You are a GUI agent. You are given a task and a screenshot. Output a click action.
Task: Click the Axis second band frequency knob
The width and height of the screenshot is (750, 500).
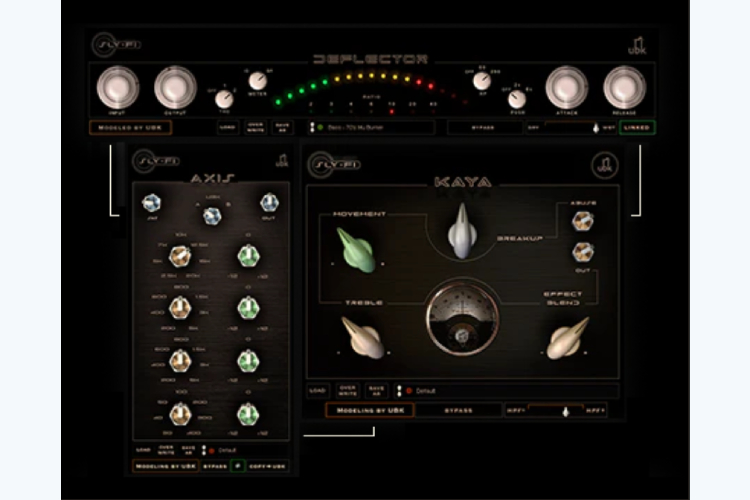coord(180,308)
